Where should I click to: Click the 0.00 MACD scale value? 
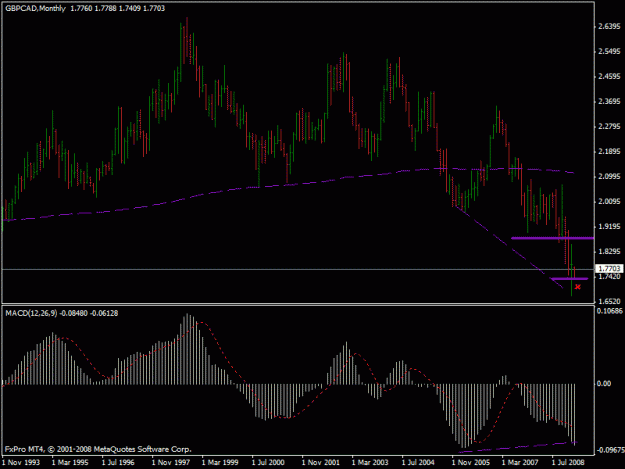coord(603,383)
